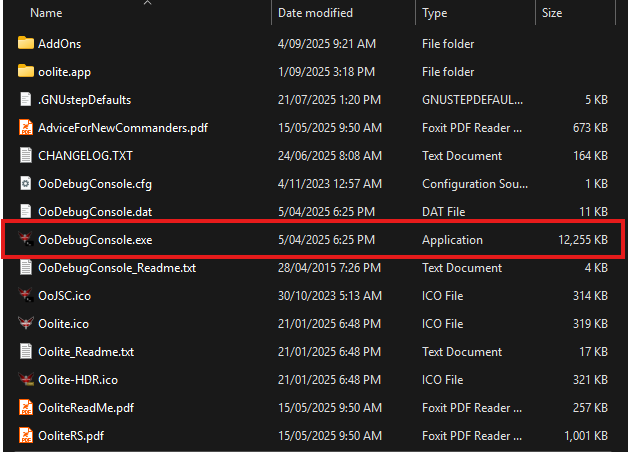Click the 1,001 KB size value
The height and width of the screenshot is (452, 628).
pos(586,436)
